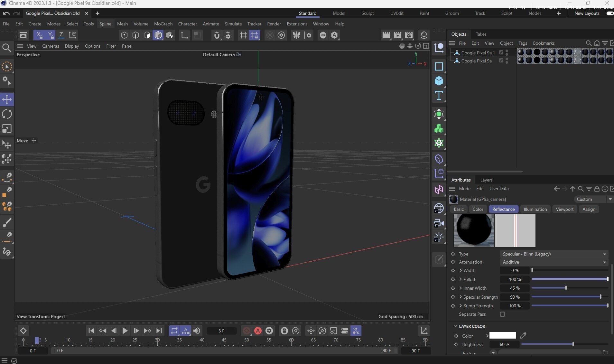This screenshot has height=364, width=614.
Task: Add a new document tab
Action: tap(97, 13)
